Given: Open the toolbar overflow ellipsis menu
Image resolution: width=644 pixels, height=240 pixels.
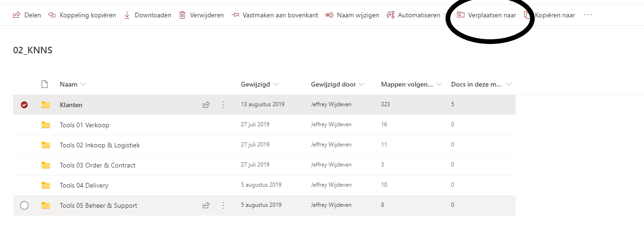Looking at the screenshot, I should (x=588, y=15).
